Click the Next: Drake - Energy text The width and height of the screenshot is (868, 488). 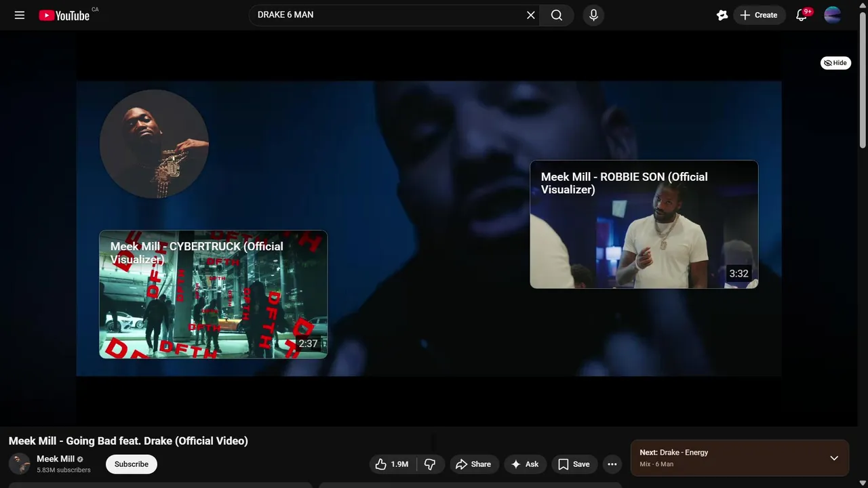(x=673, y=453)
